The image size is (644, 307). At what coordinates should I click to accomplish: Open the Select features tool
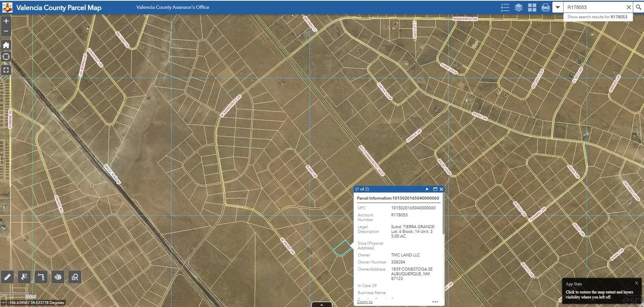(24, 277)
